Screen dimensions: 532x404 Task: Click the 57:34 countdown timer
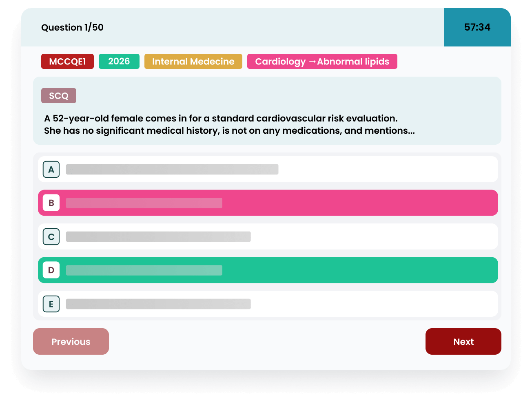[x=477, y=27]
